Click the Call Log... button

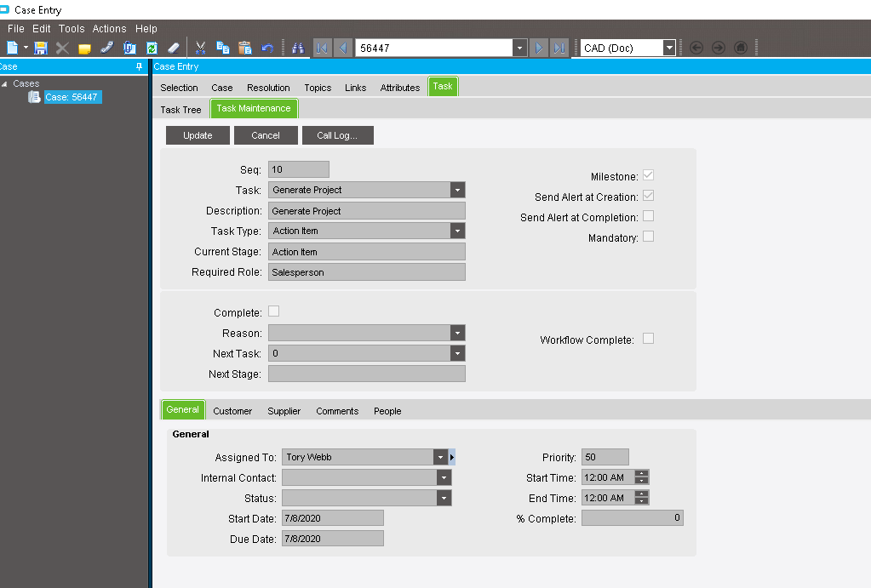(x=337, y=135)
